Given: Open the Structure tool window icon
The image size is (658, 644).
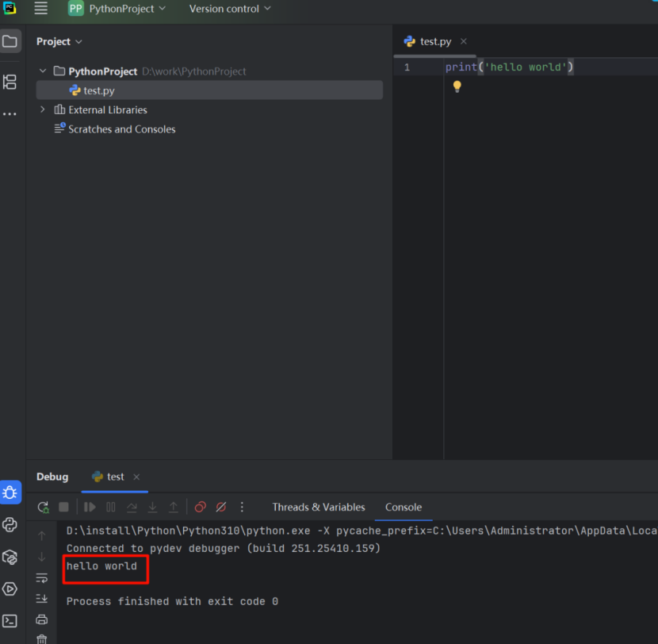Looking at the screenshot, I should tap(10, 82).
